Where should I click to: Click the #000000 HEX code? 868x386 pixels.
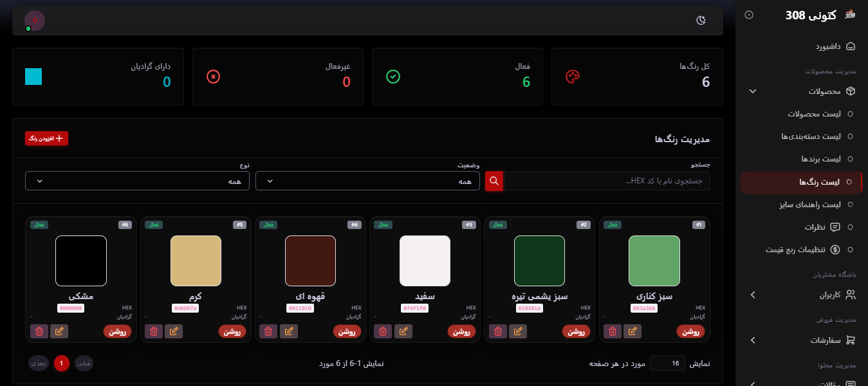point(71,308)
